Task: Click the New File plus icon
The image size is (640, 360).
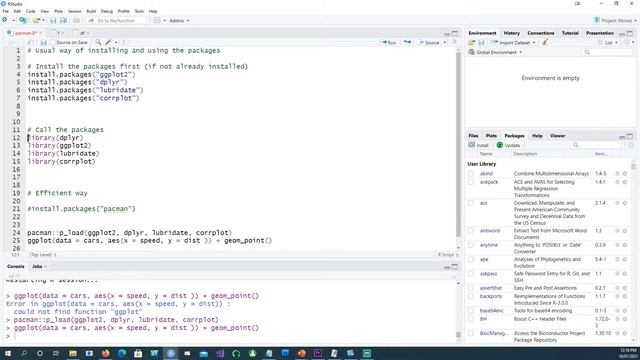Action: click(x=5, y=20)
